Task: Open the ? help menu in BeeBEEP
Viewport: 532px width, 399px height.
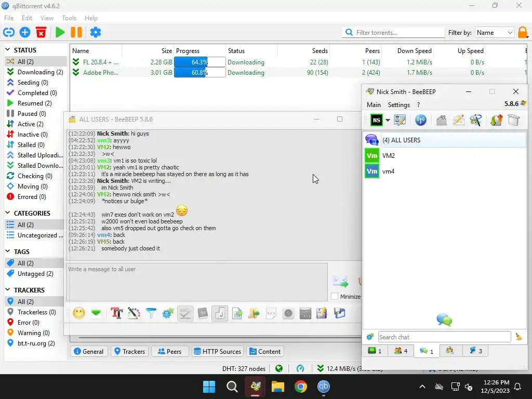Action: pos(418,105)
